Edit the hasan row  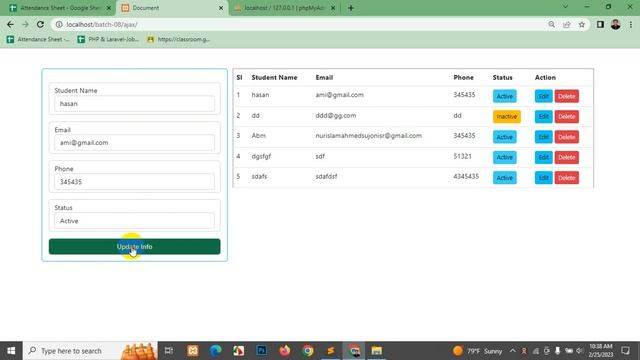544,96
